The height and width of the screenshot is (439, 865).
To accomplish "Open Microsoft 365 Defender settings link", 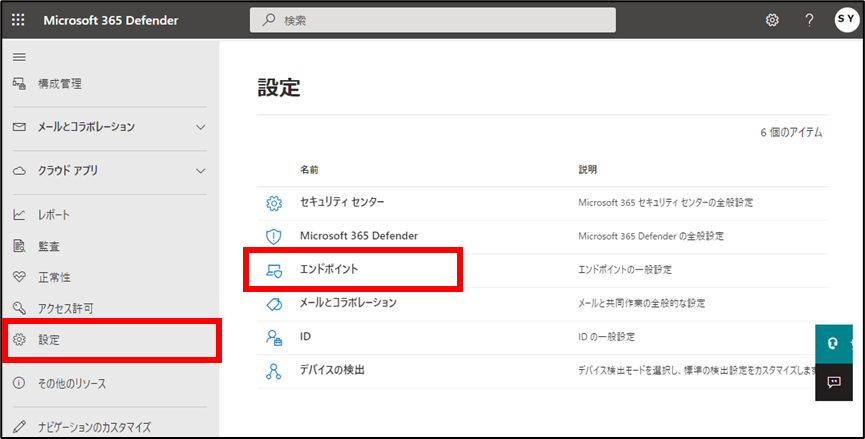I will pos(359,235).
